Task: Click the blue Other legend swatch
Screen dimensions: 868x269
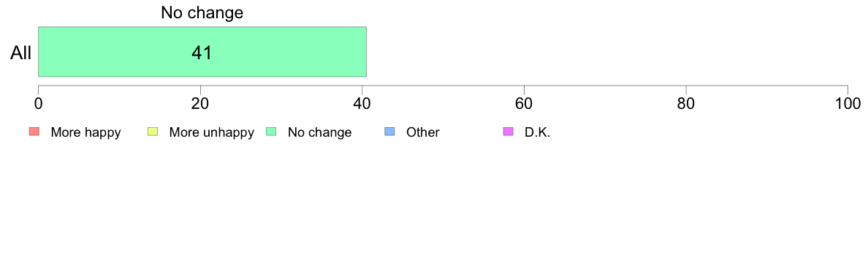Action: tap(389, 132)
